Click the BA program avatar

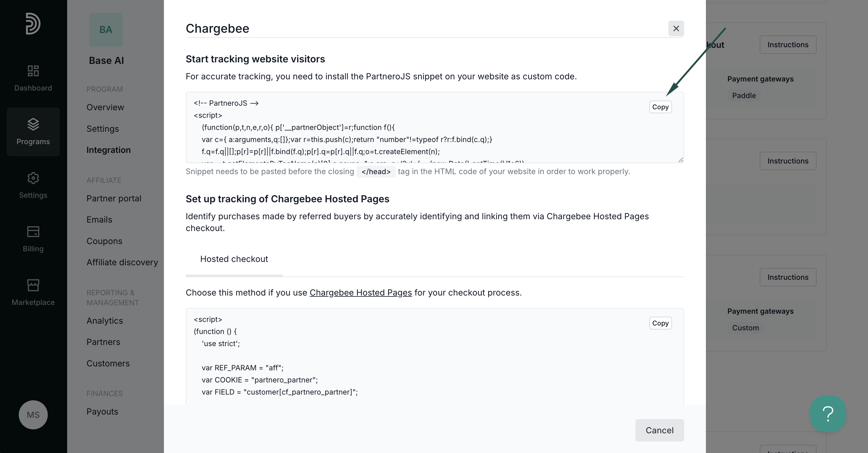click(106, 30)
